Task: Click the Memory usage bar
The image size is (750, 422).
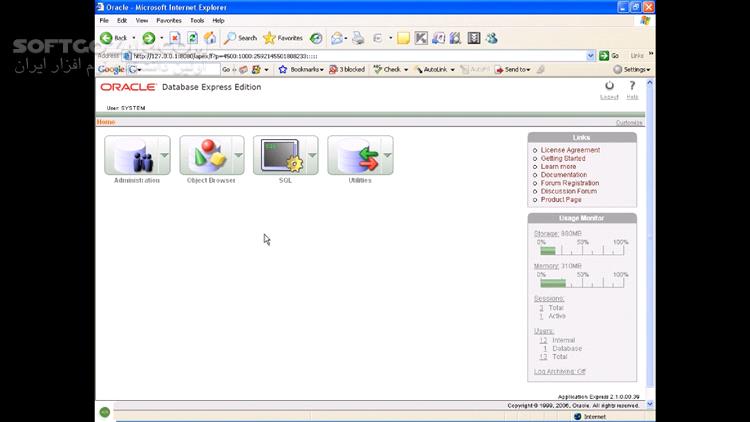Action: [x=582, y=283]
